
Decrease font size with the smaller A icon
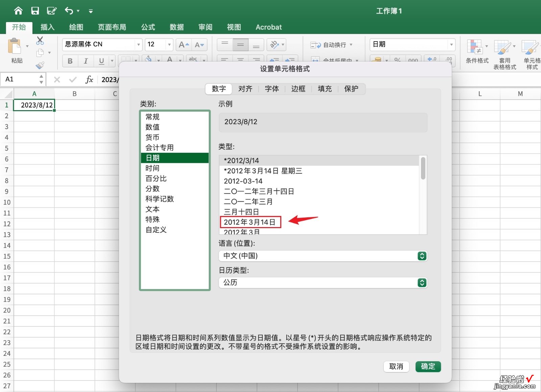tap(199, 45)
